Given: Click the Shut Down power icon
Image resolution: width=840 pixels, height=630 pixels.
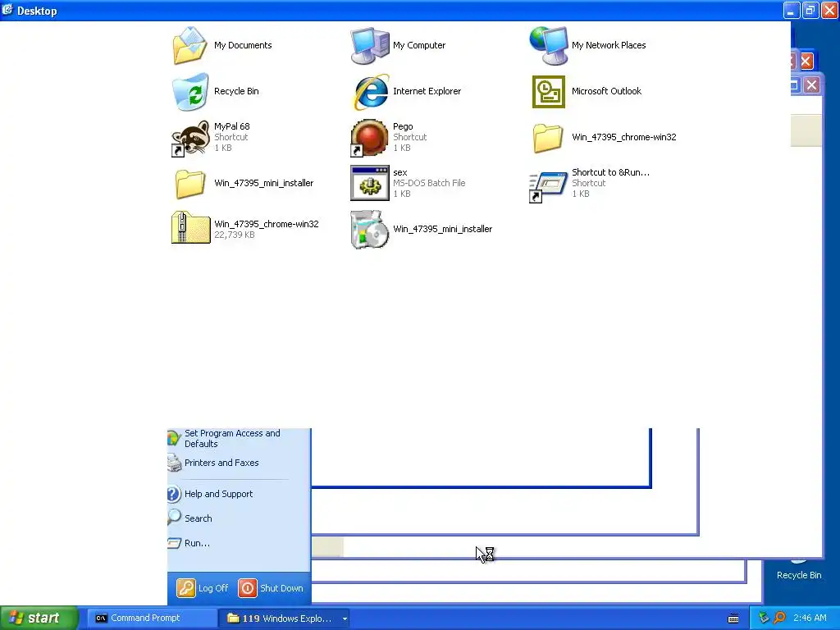Looking at the screenshot, I should (248, 588).
